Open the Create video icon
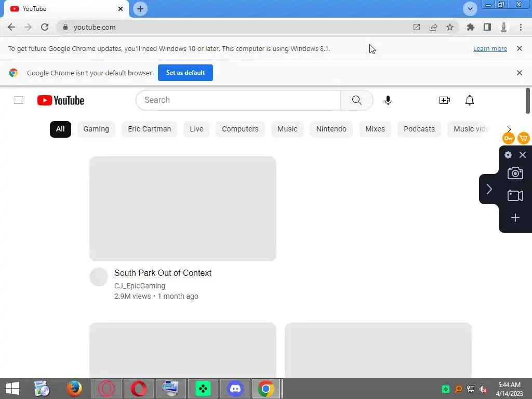532x399 pixels. click(x=445, y=100)
